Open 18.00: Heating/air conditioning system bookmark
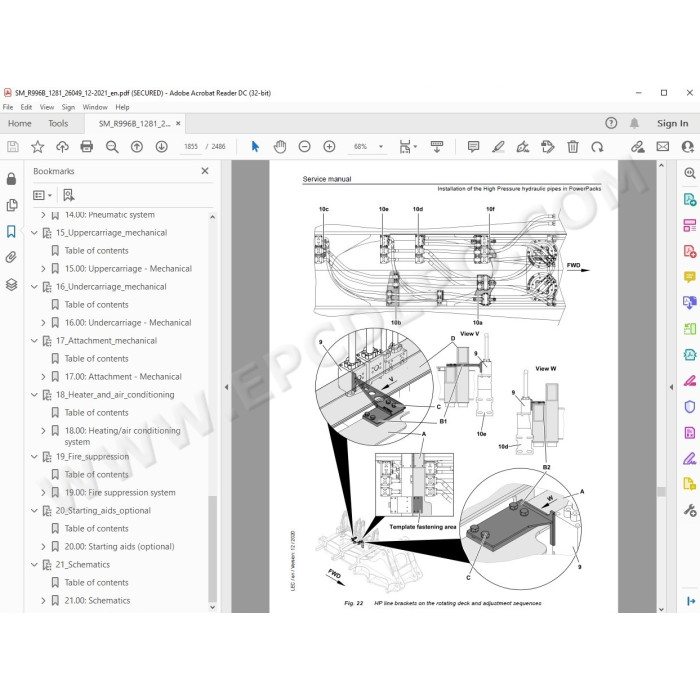This screenshot has height=700, width=700. [x=122, y=436]
